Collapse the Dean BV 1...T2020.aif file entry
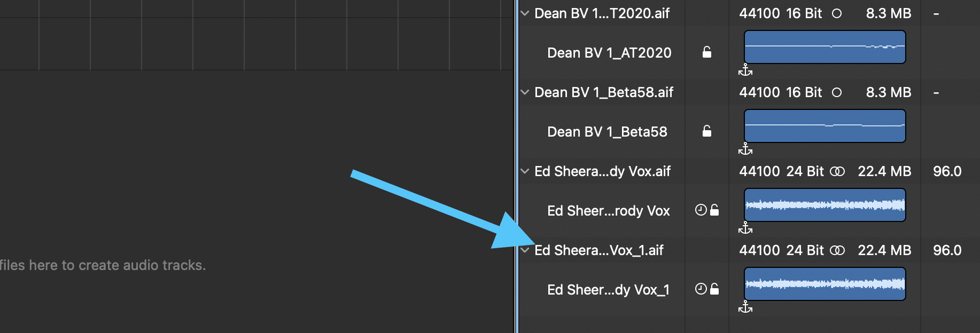980x333 pixels. coord(525,13)
